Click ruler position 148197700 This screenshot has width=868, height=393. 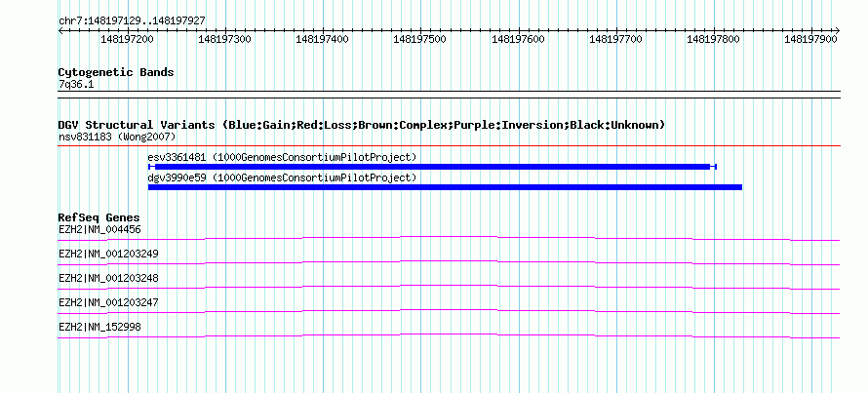coord(615,39)
